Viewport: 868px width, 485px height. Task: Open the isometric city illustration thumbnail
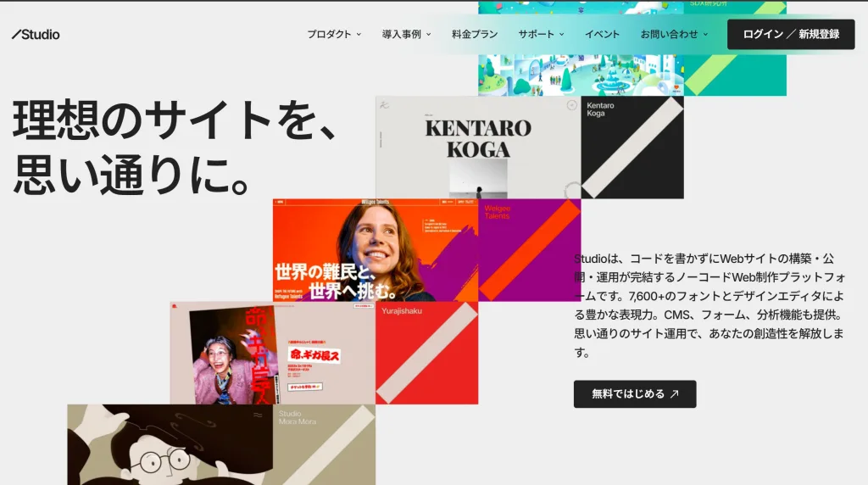[x=581, y=75]
